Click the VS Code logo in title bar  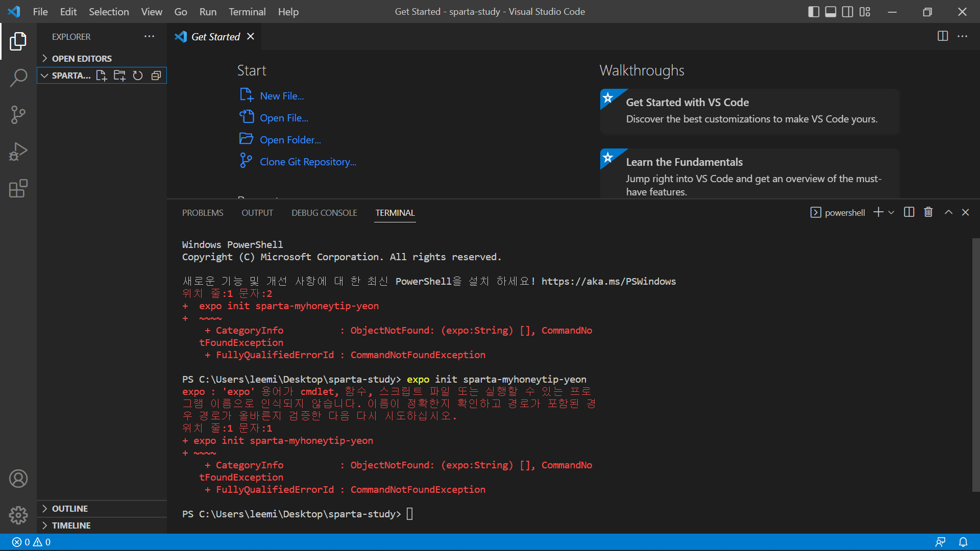14,12
